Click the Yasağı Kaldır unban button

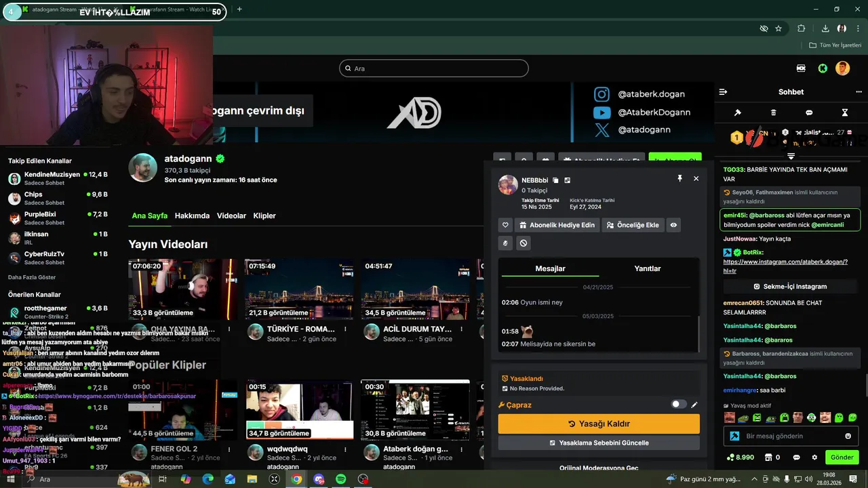(x=599, y=424)
